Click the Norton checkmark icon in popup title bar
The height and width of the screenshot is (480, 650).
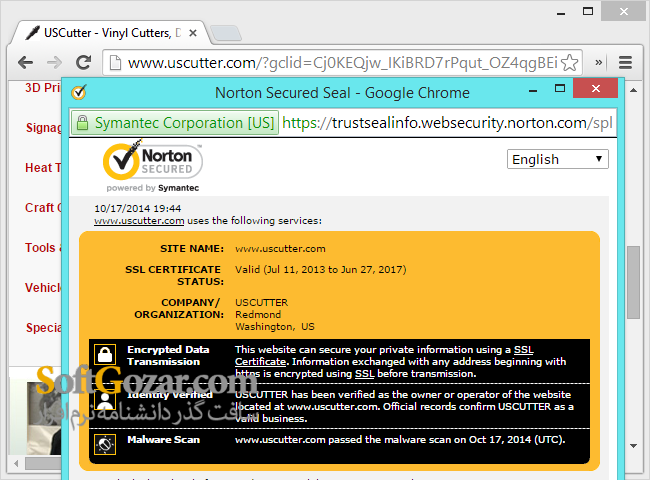coord(79,92)
